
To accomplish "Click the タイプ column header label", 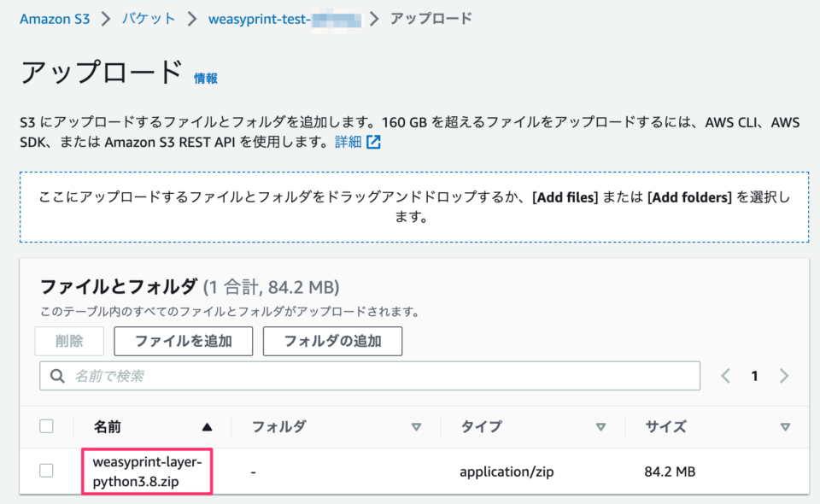I will (481, 426).
